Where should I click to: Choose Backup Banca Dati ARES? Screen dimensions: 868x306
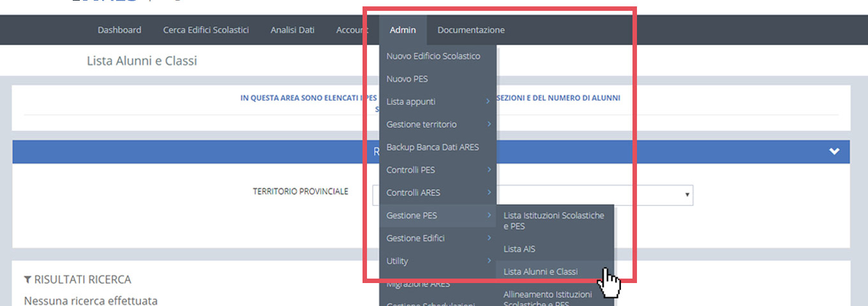point(437,147)
